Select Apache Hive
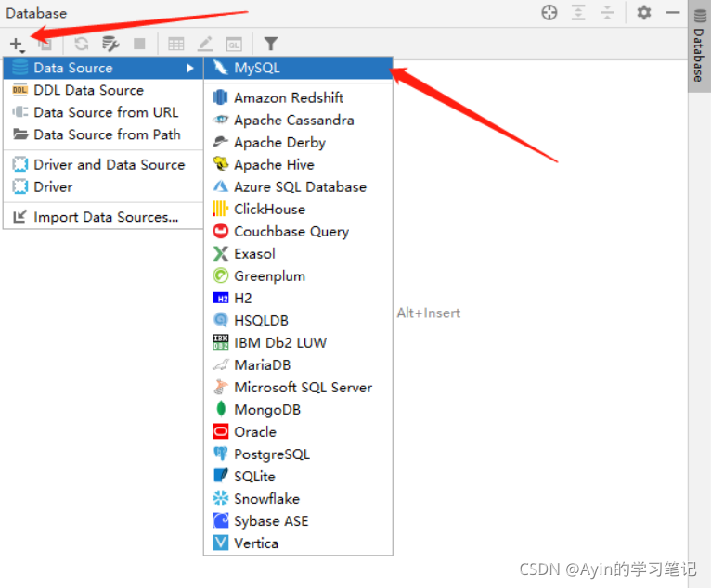The height and width of the screenshot is (588, 711). click(x=298, y=164)
